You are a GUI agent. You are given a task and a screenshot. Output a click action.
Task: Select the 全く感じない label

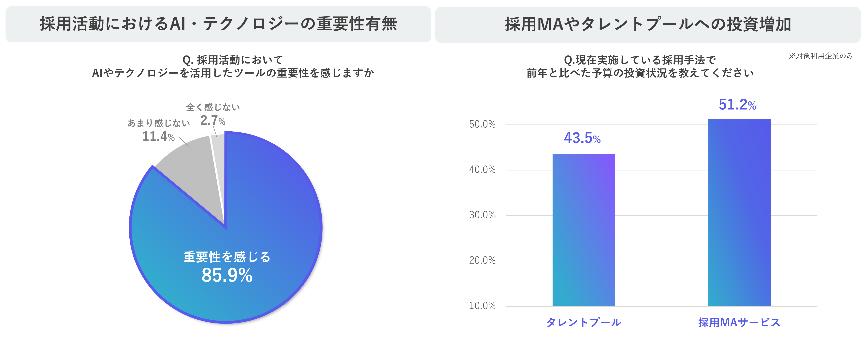[x=213, y=107]
